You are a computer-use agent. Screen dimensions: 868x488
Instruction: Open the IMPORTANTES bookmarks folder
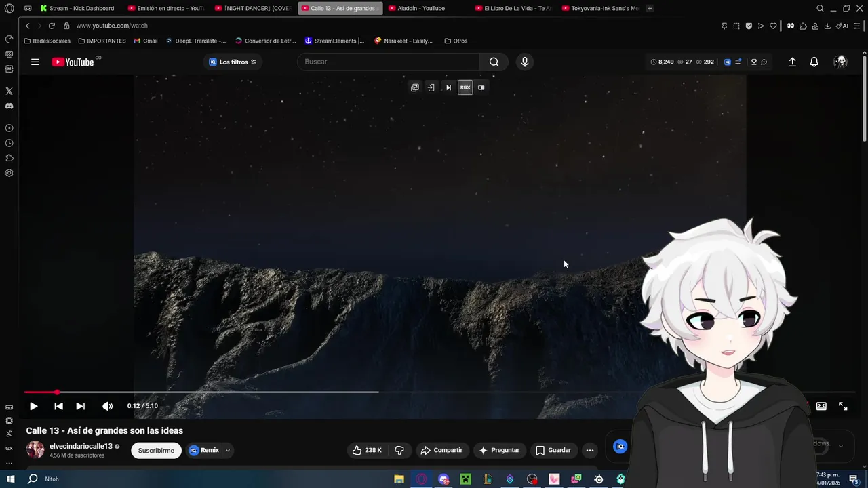102,41
